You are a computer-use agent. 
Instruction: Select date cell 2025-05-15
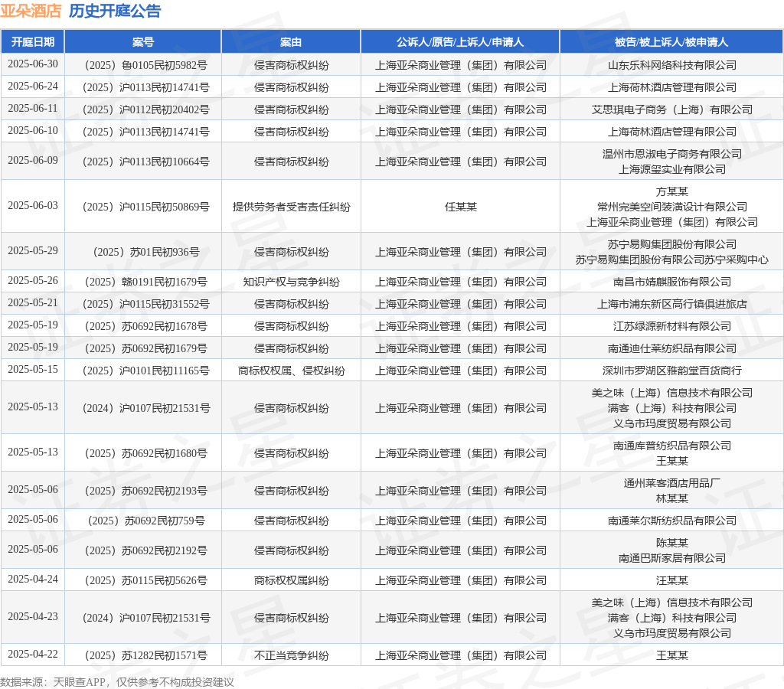[33, 370]
